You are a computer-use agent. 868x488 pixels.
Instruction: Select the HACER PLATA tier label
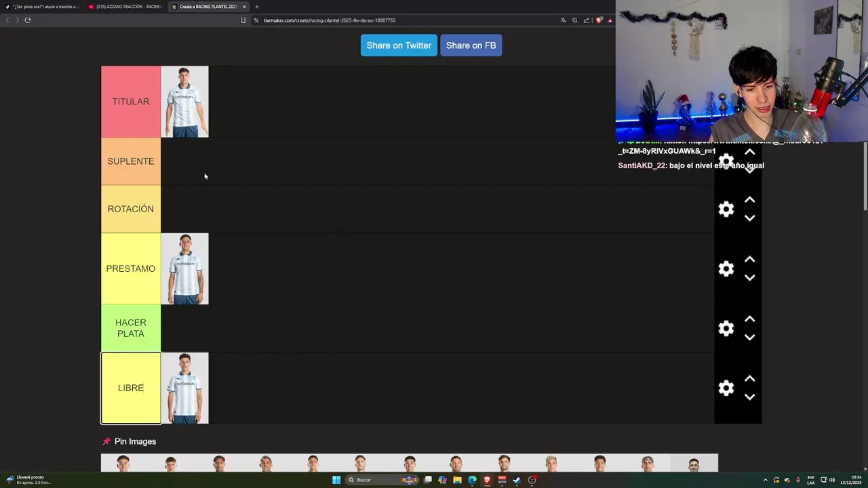point(131,328)
